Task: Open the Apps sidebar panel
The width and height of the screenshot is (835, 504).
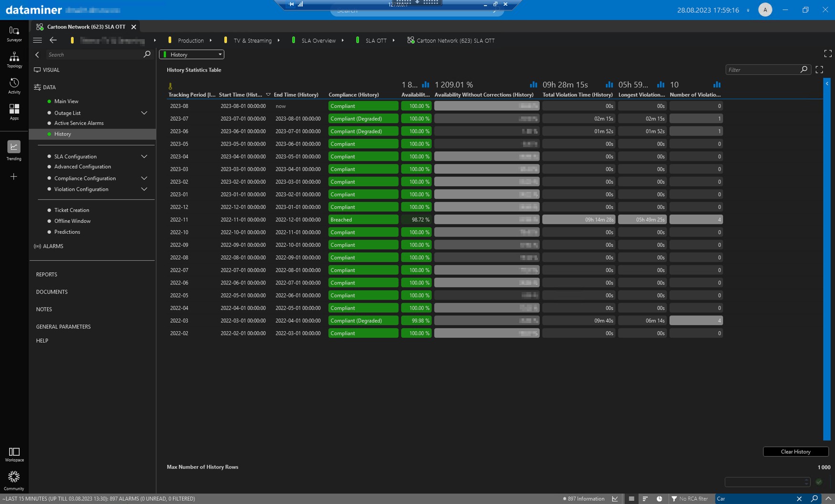Action: pos(14,112)
